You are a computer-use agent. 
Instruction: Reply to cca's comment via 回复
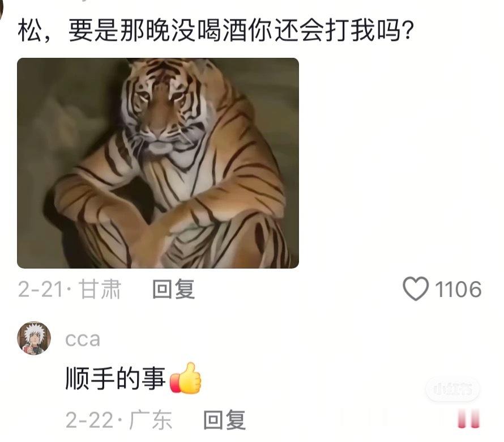[x=225, y=420]
